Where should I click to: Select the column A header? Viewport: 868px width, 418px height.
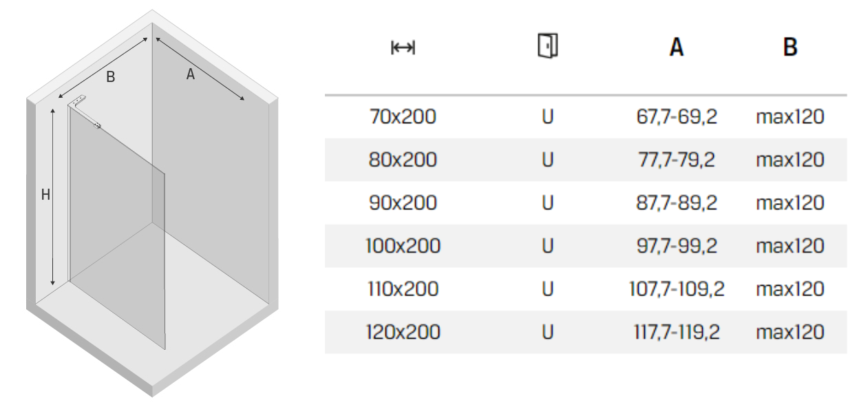677,48
